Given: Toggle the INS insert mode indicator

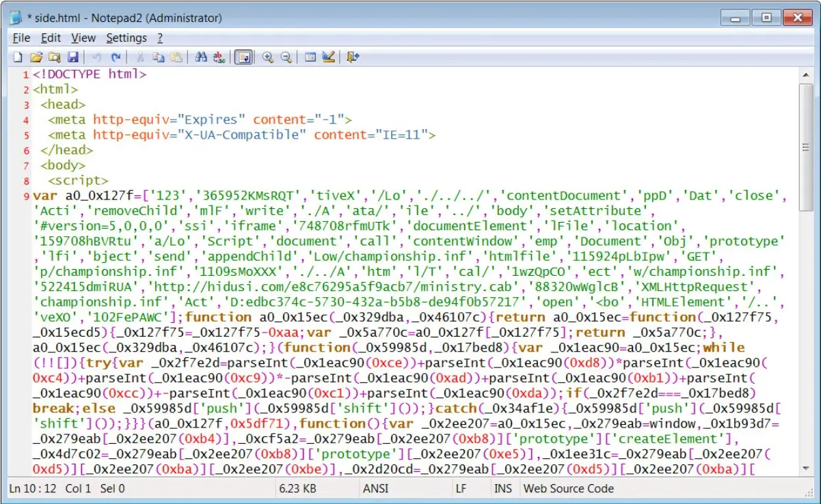Looking at the screenshot, I should (502, 488).
